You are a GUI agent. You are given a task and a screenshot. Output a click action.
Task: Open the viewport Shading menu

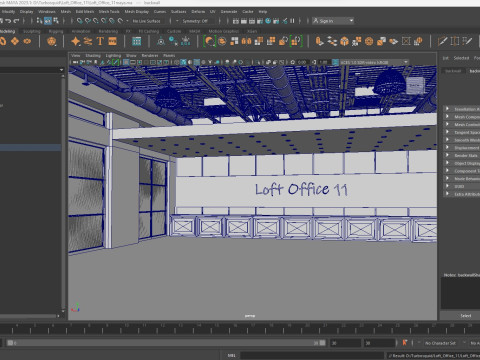93,56
